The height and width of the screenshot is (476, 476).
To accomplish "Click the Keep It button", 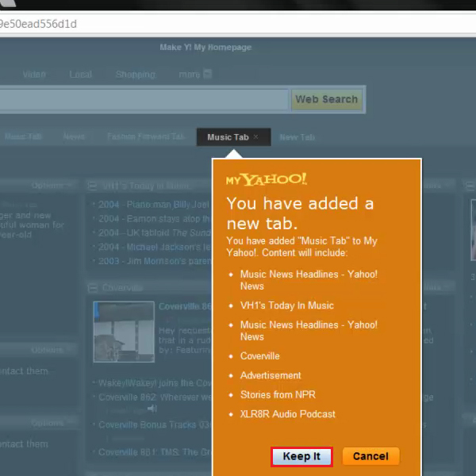I will (301, 456).
